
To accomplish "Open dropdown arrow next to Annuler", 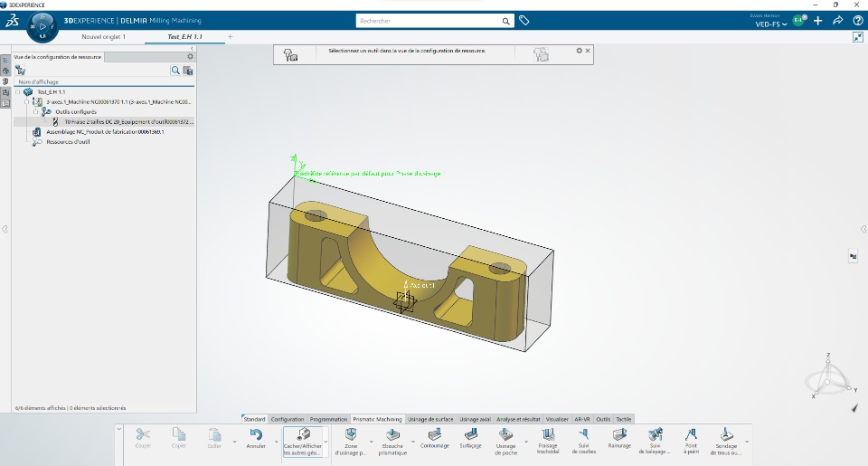I will click(x=277, y=442).
